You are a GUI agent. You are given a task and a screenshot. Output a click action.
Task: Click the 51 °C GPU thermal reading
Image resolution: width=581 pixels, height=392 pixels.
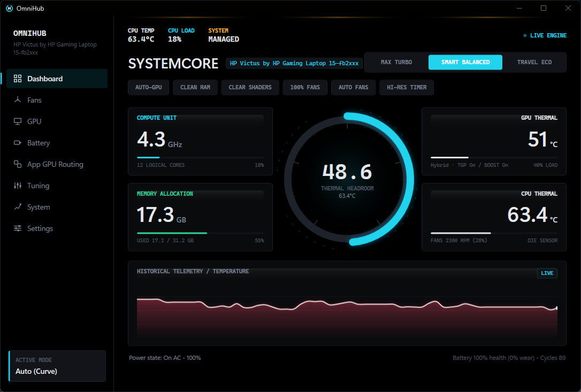pos(543,140)
